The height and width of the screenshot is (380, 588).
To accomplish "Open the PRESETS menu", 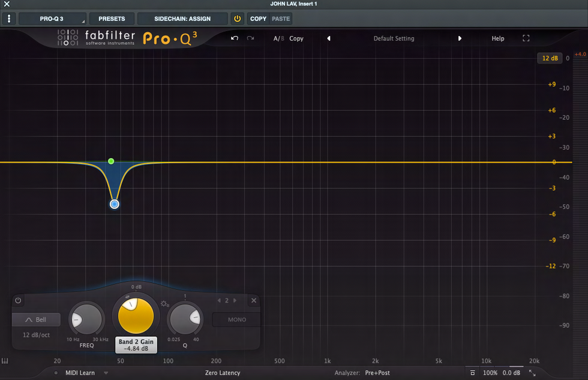I will pyautogui.click(x=112, y=19).
